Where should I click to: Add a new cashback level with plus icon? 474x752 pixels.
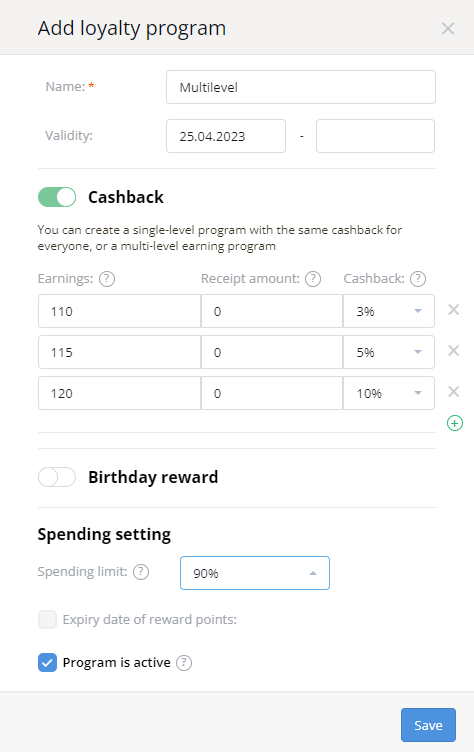(x=455, y=423)
